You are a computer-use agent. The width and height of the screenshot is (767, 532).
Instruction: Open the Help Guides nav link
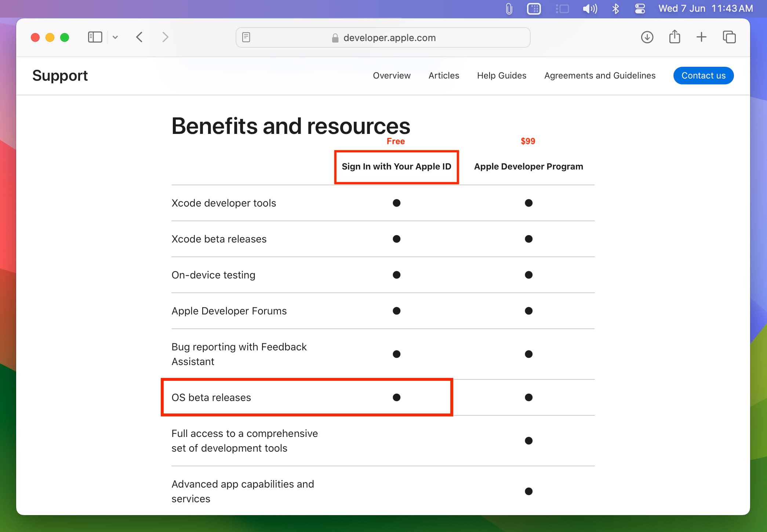pos(502,76)
